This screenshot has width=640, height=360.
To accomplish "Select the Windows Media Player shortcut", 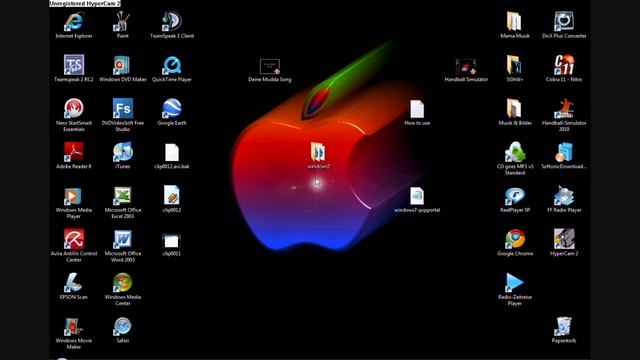I will pyautogui.click(x=73, y=196).
